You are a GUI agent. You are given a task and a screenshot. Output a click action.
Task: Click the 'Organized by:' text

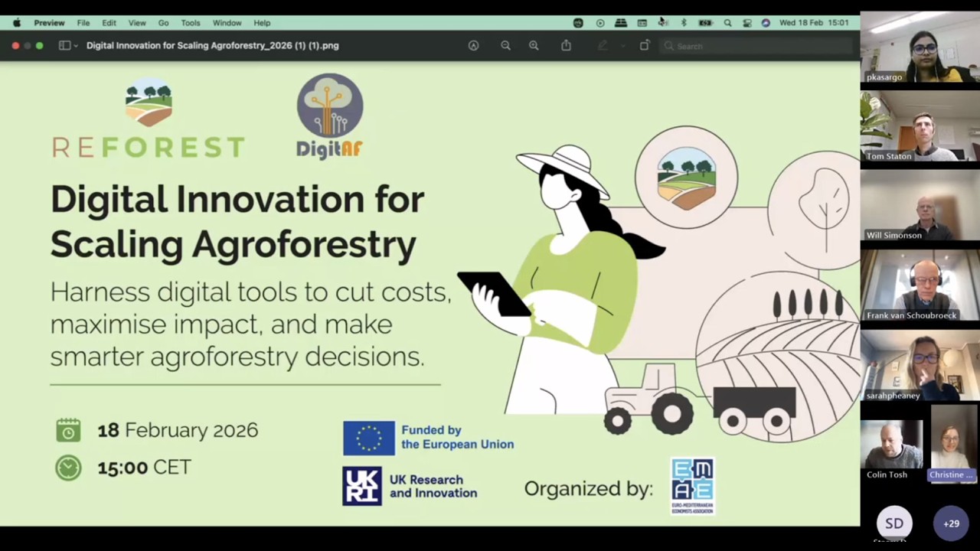pyautogui.click(x=588, y=488)
